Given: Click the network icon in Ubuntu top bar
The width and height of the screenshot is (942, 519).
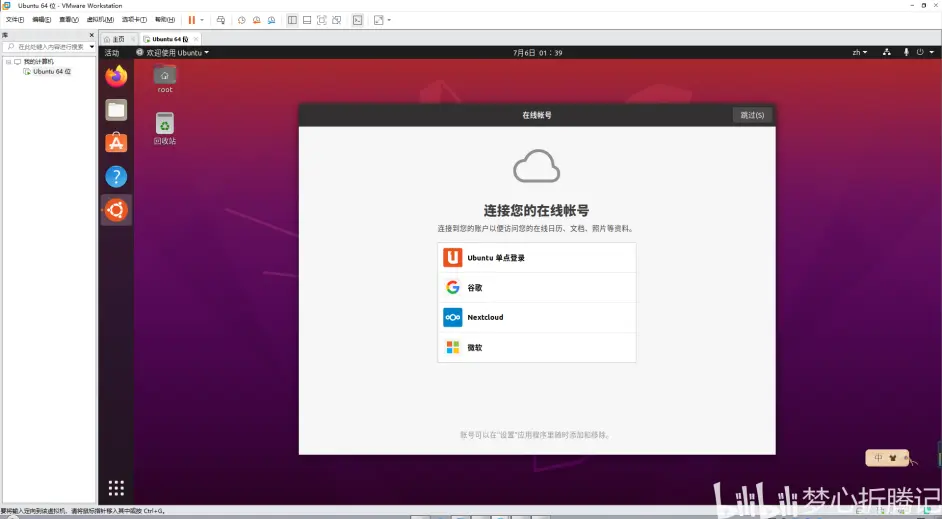Looking at the screenshot, I should coord(887,53).
